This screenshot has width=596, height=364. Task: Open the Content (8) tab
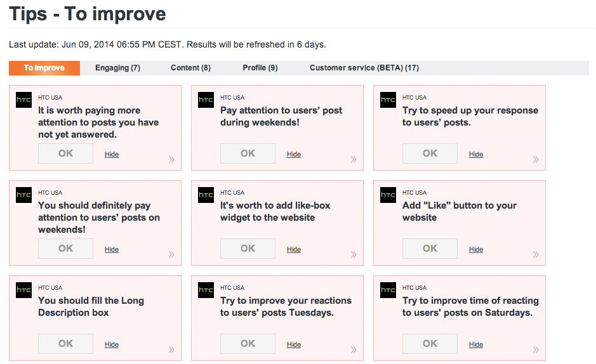(190, 68)
